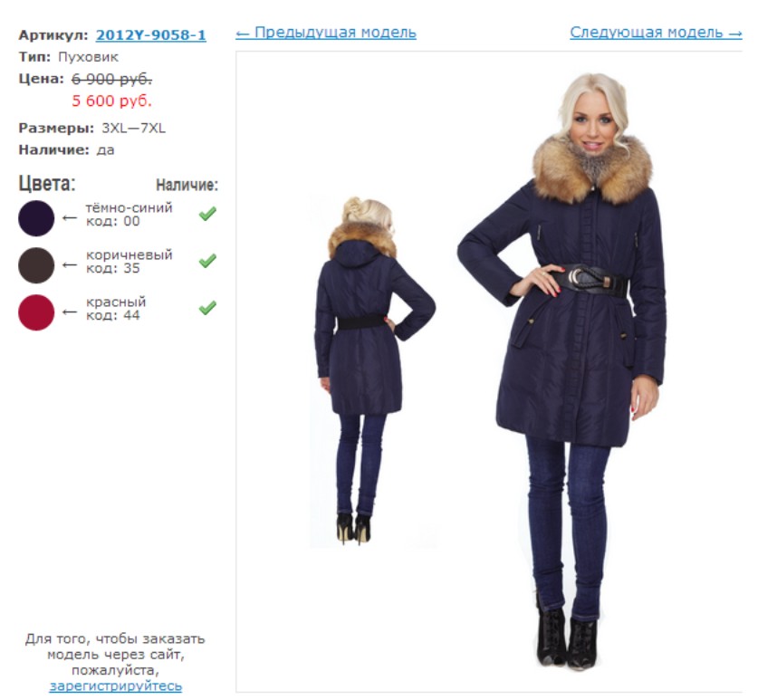Click arrow icon beside красный label

[x=70, y=312]
